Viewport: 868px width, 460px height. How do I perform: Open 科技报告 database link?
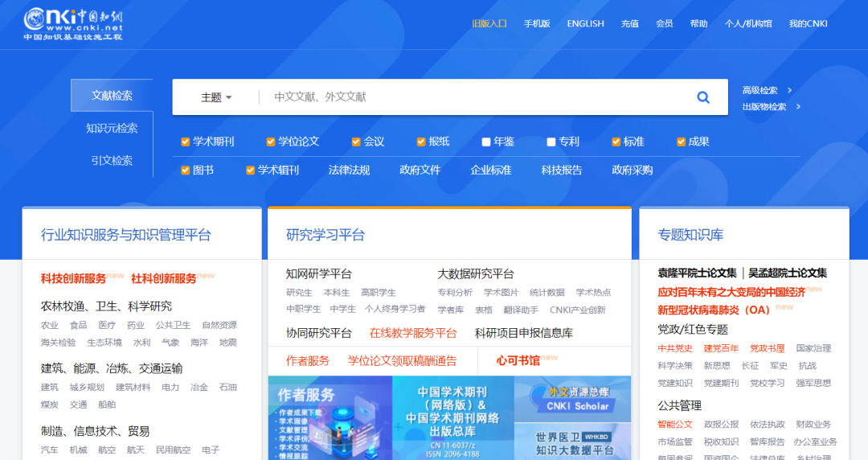point(562,170)
